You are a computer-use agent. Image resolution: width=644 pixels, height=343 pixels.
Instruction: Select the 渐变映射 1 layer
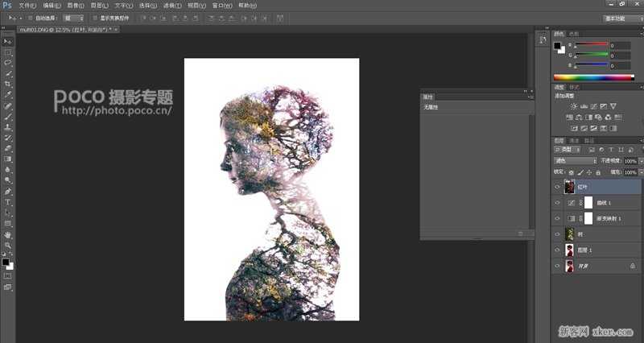608,218
